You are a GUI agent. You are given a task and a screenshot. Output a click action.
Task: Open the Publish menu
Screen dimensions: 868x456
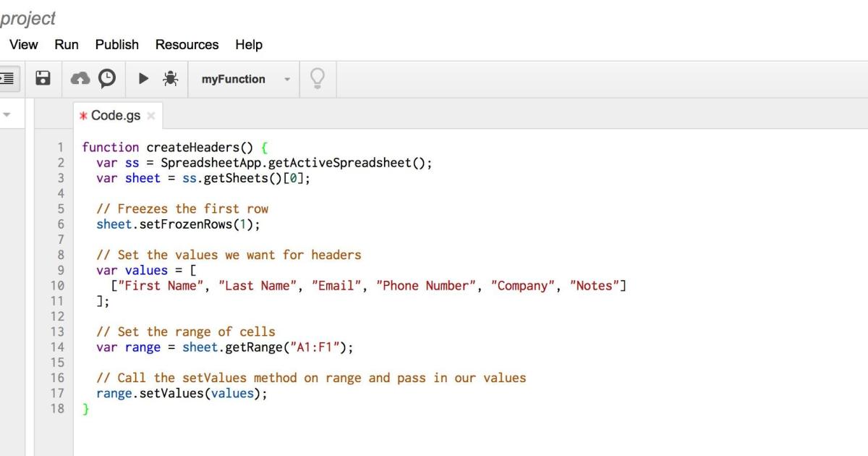point(116,44)
